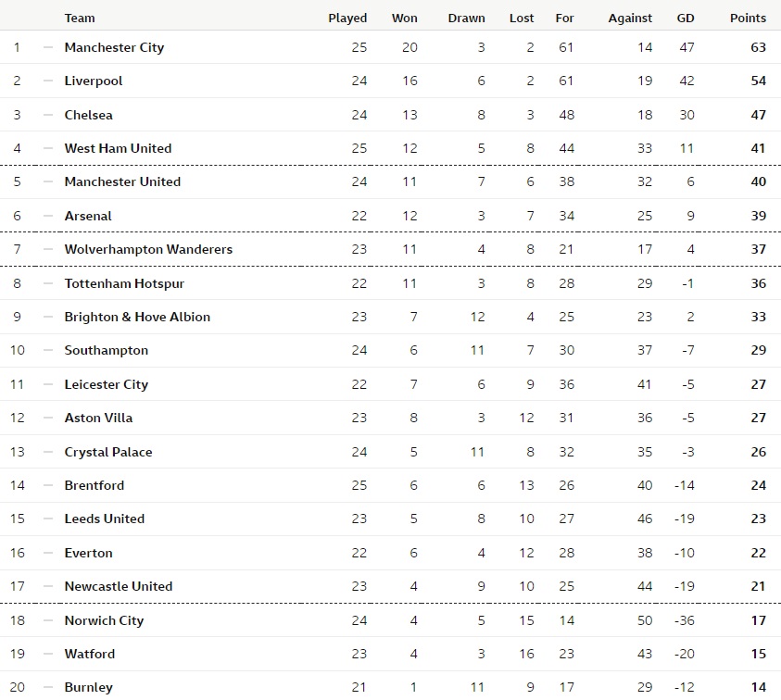This screenshot has width=781, height=700.
Task: Click the GD column header
Action: [686, 18]
